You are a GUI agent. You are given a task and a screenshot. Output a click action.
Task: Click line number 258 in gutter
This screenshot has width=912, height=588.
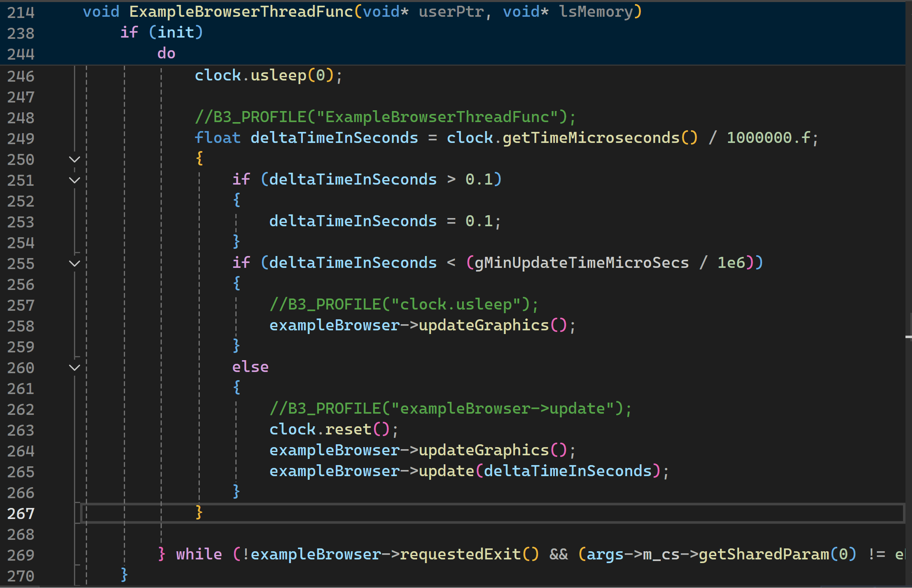click(x=21, y=326)
